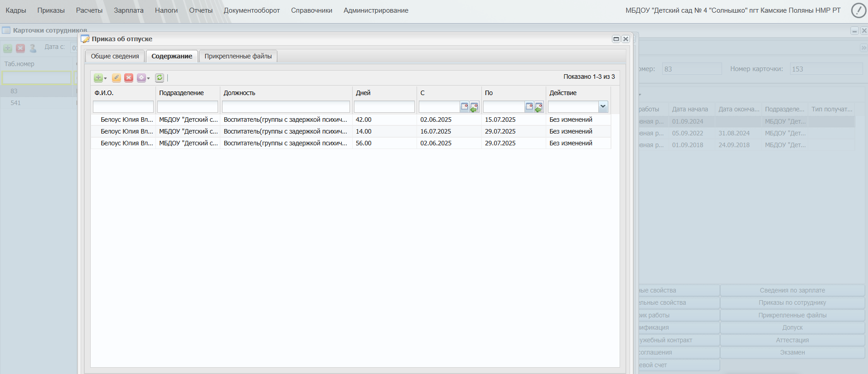Open the Прикрепленные файлы tab

coord(238,56)
